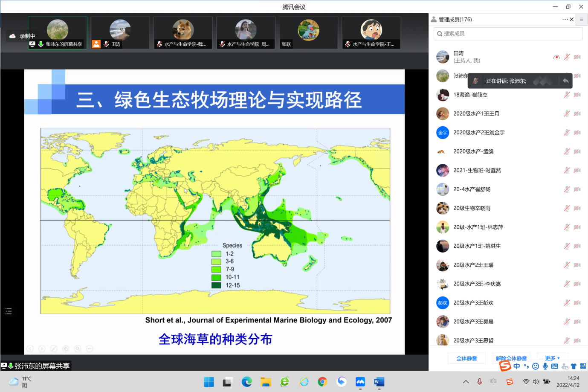
Task: Show hidden system tray icons
Action: 466,382
